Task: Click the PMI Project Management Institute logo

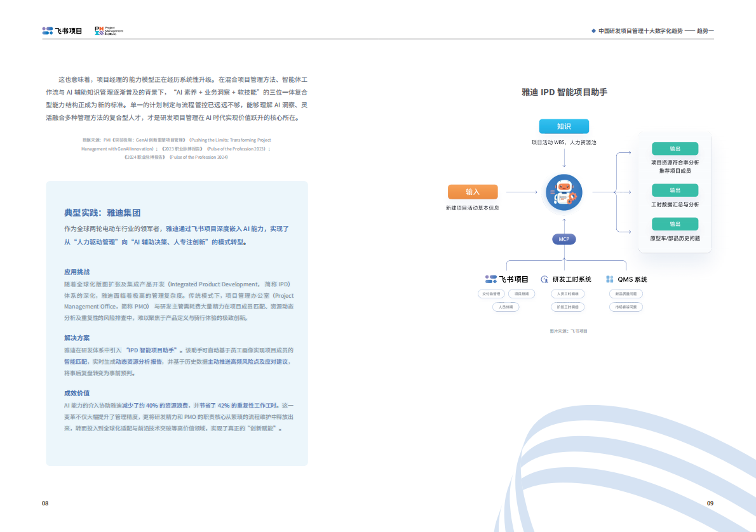Action: tap(109, 31)
